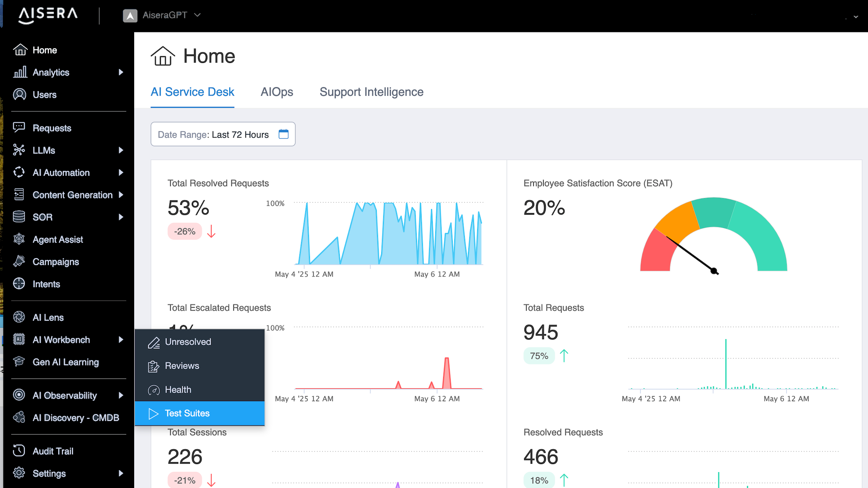Open Audit Trail clock icon

coord(19,451)
